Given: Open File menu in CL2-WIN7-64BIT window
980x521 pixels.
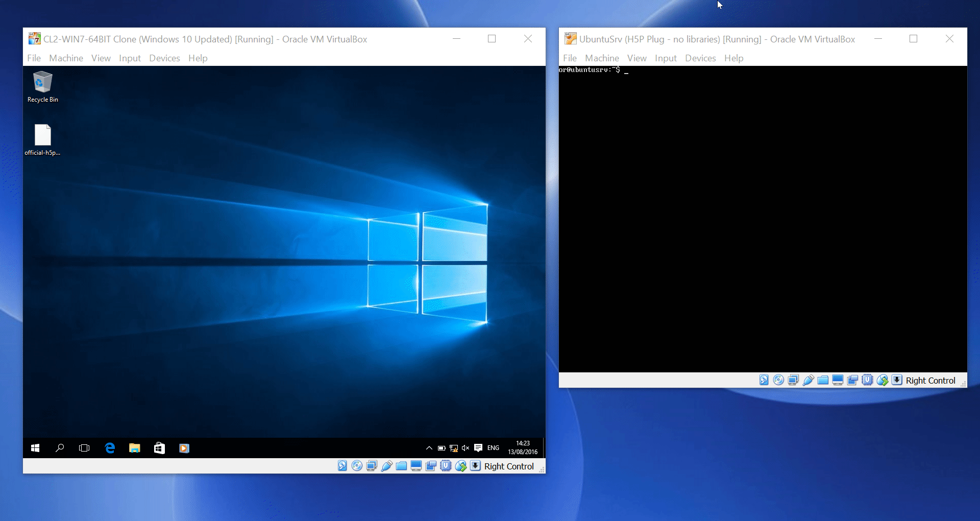Looking at the screenshot, I should click(34, 58).
